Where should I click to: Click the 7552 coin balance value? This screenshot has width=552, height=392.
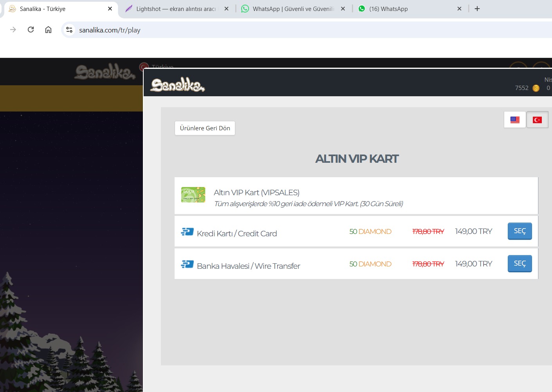tap(521, 88)
